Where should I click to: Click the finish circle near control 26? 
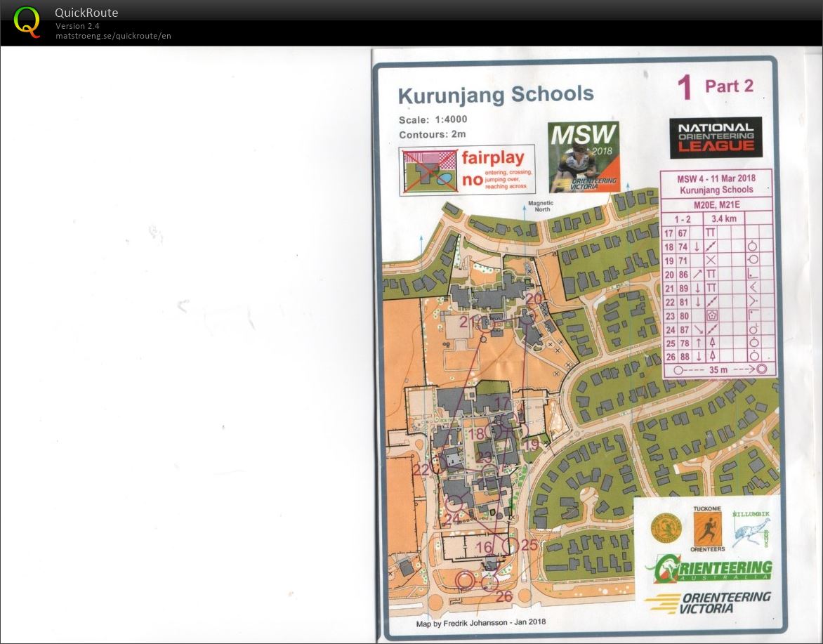(x=466, y=581)
